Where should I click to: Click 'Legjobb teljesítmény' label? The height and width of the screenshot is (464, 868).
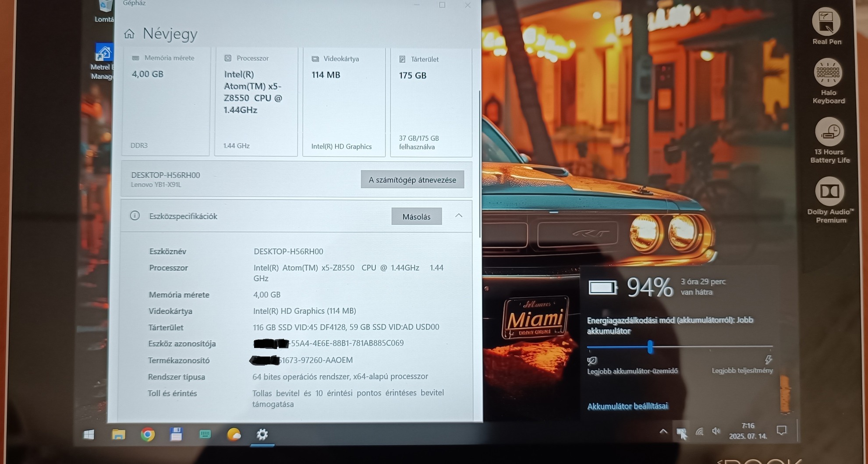[x=742, y=371]
